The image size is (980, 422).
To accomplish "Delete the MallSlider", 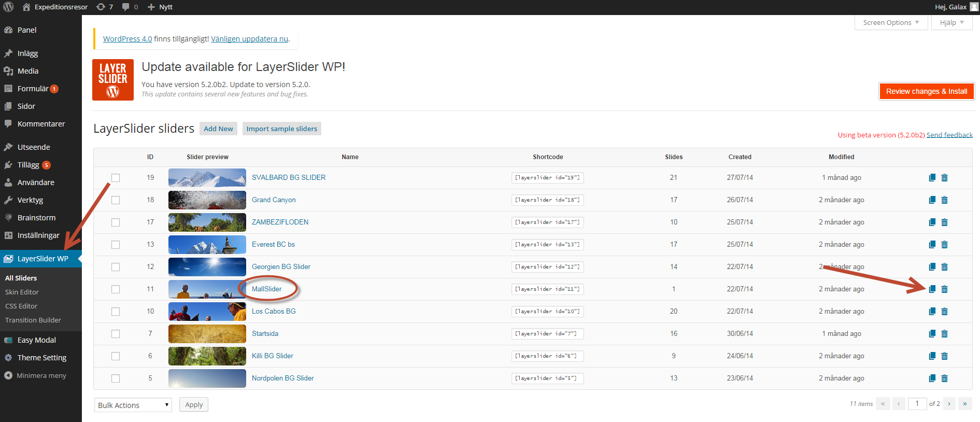I will click(x=944, y=289).
